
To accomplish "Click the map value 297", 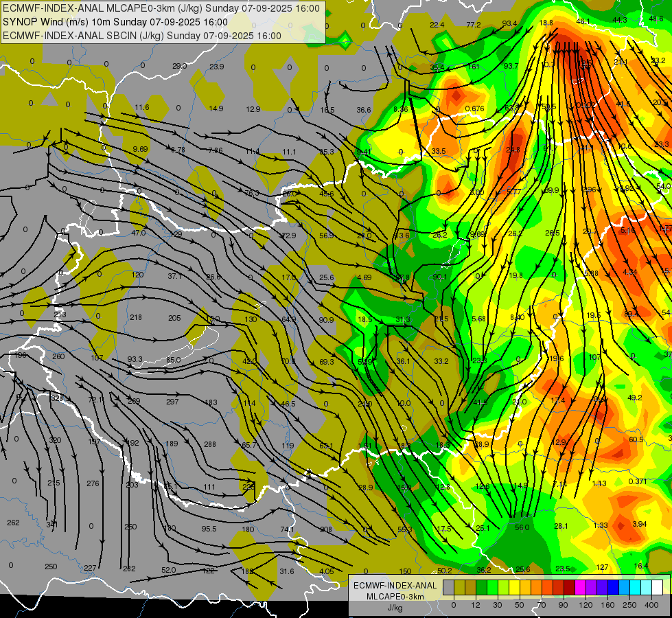I will click(x=172, y=402).
